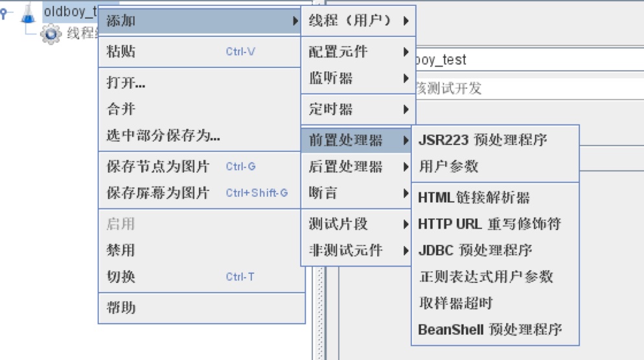Select 粘贴 from the context menu
This screenshot has height=360, width=644.
tap(121, 52)
